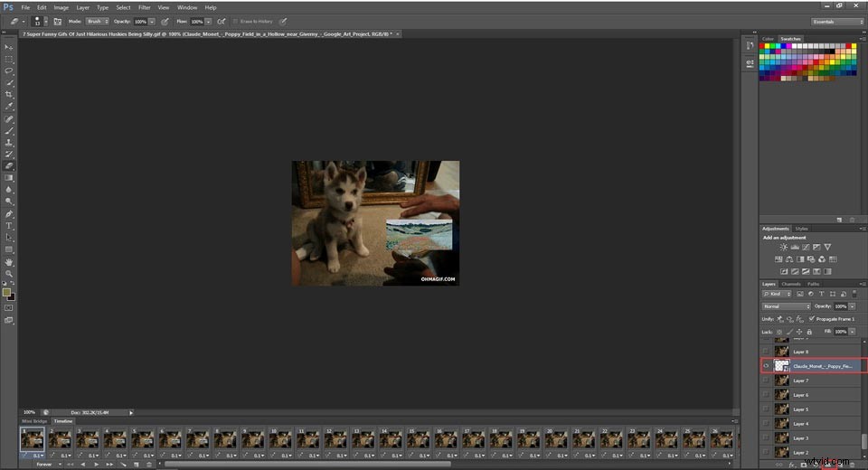Open the layer blend mode Normal dropdown
The width and height of the screenshot is (868, 470).
pyautogui.click(x=787, y=306)
